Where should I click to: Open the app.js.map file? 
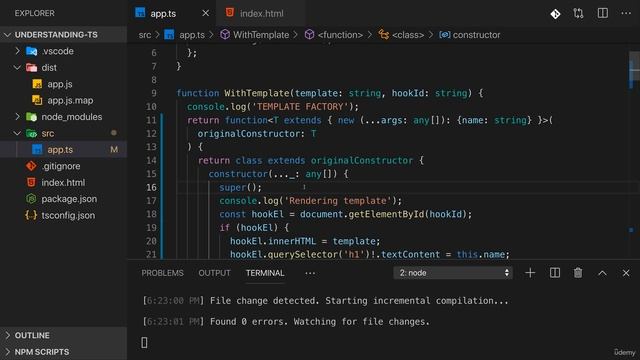(70, 100)
